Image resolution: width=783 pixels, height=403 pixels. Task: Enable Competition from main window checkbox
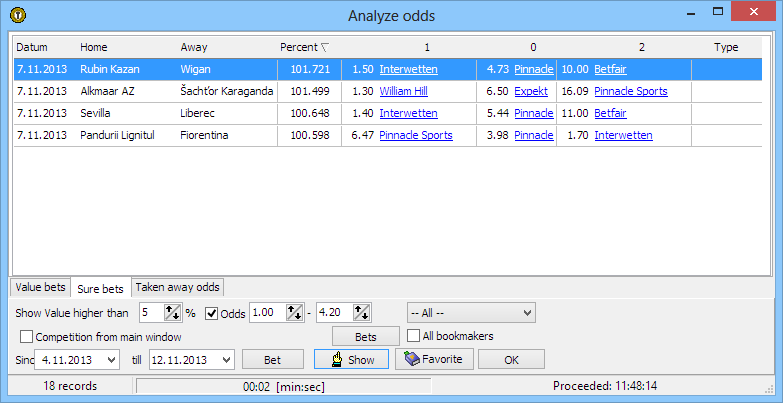(x=27, y=336)
